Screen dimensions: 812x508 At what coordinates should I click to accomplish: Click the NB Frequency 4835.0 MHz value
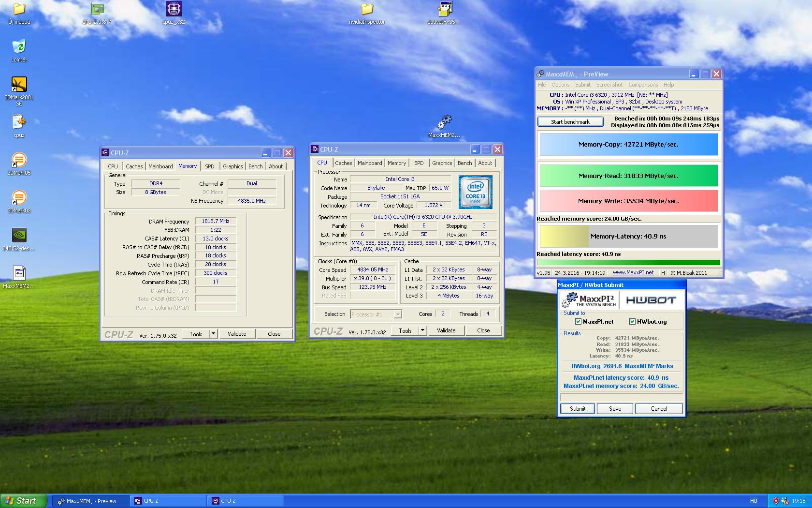pos(252,201)
